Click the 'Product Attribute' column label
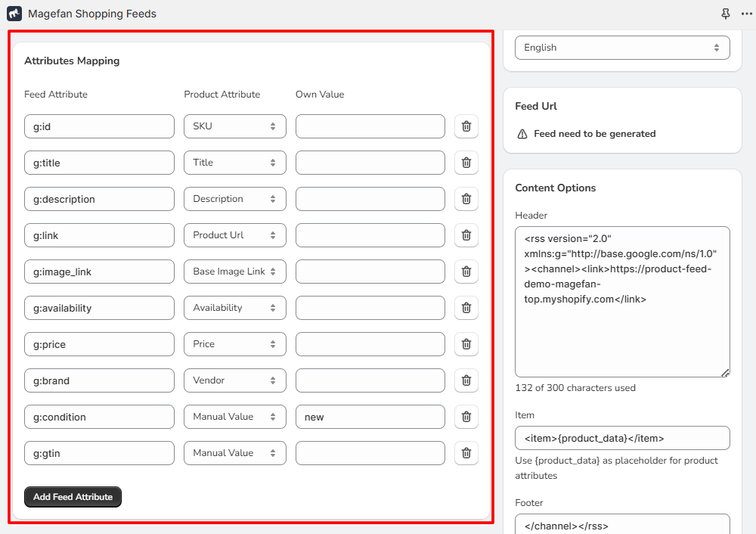 tap(222, 95)
